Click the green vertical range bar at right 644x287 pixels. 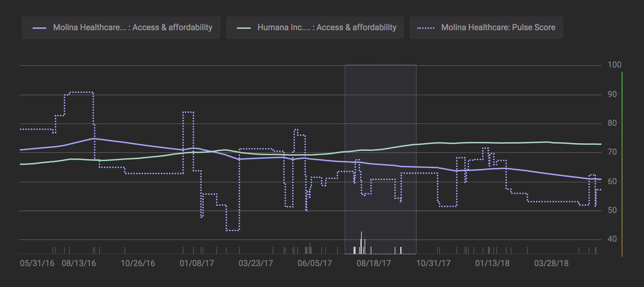[x=622, y=164]
